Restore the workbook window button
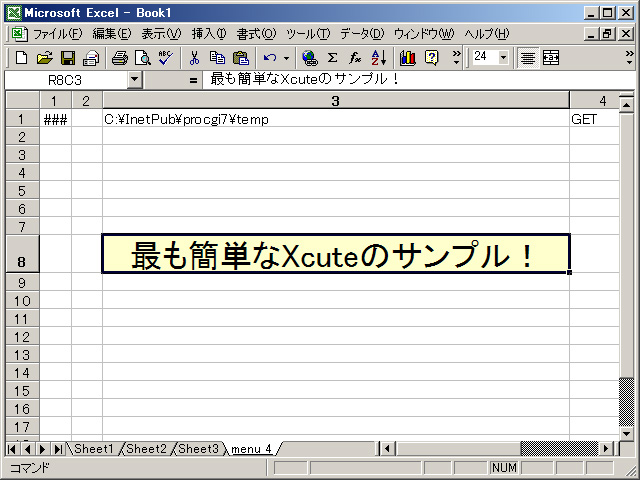This screenshot has width=640, height=480. [x=607, y=33]
